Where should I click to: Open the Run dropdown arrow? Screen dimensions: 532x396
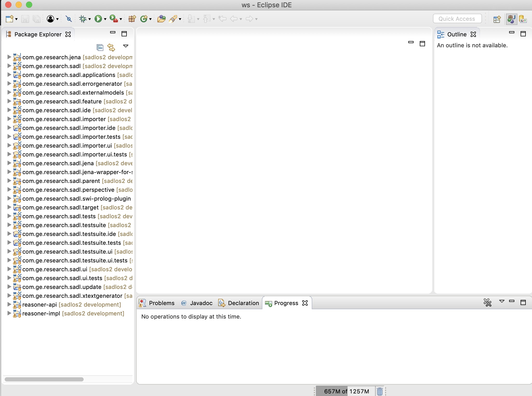coord(105,19)
